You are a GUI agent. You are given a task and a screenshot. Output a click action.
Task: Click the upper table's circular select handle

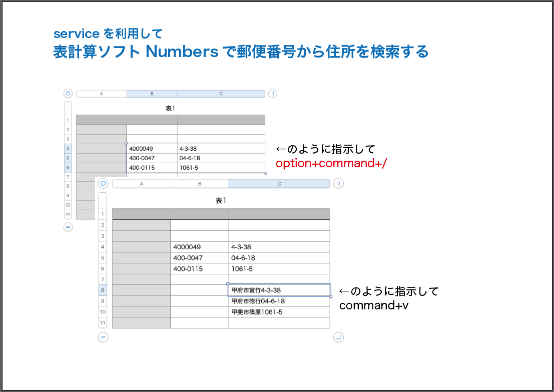pyautogui.click(x=68, y=93)
